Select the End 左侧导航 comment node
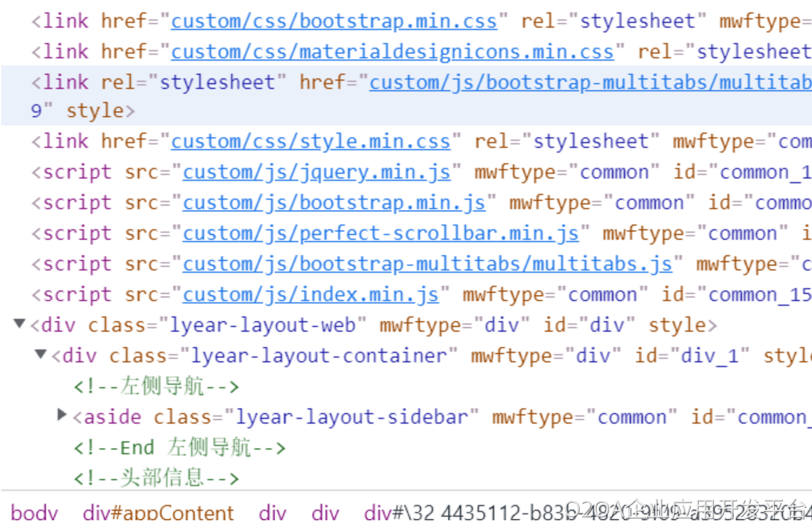This screenshot has width=812, height=525. [179, 448]
